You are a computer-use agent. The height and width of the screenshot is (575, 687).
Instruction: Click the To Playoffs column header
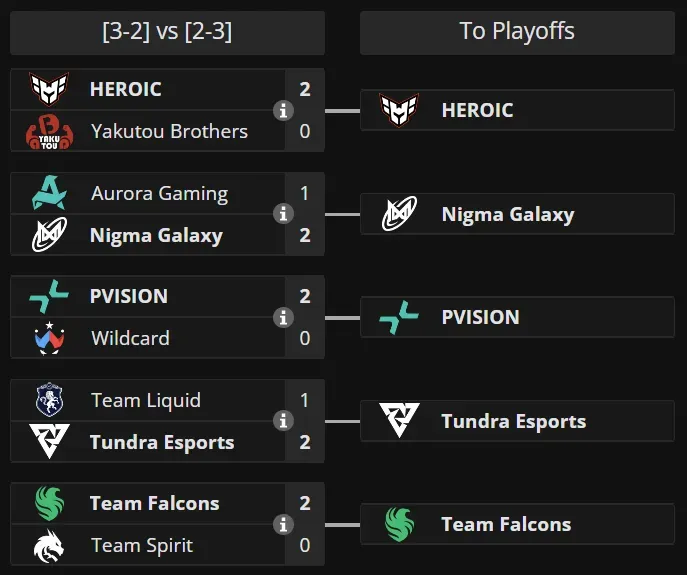(x=517, y=32)
